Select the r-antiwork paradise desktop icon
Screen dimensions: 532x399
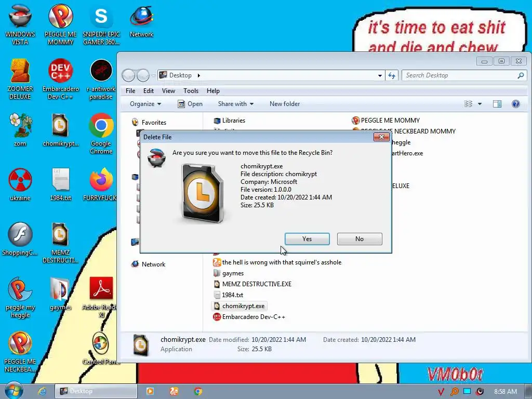click(101, 79)
